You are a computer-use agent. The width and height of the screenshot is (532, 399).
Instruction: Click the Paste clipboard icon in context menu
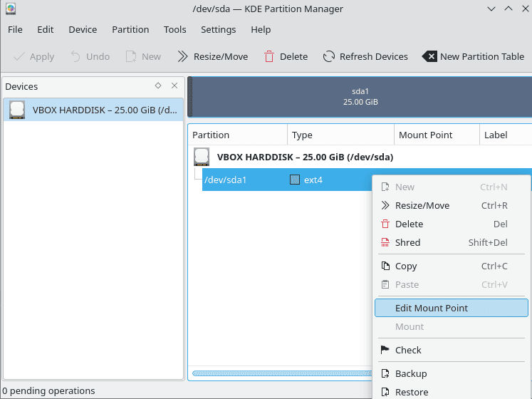(385, 284)
